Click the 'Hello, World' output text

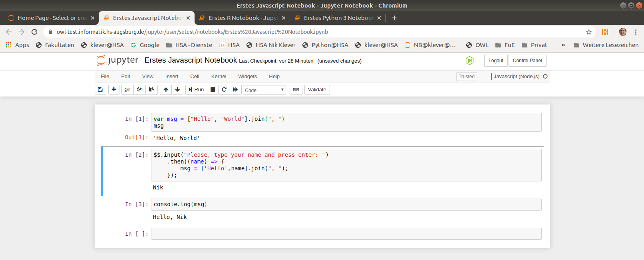177,138
